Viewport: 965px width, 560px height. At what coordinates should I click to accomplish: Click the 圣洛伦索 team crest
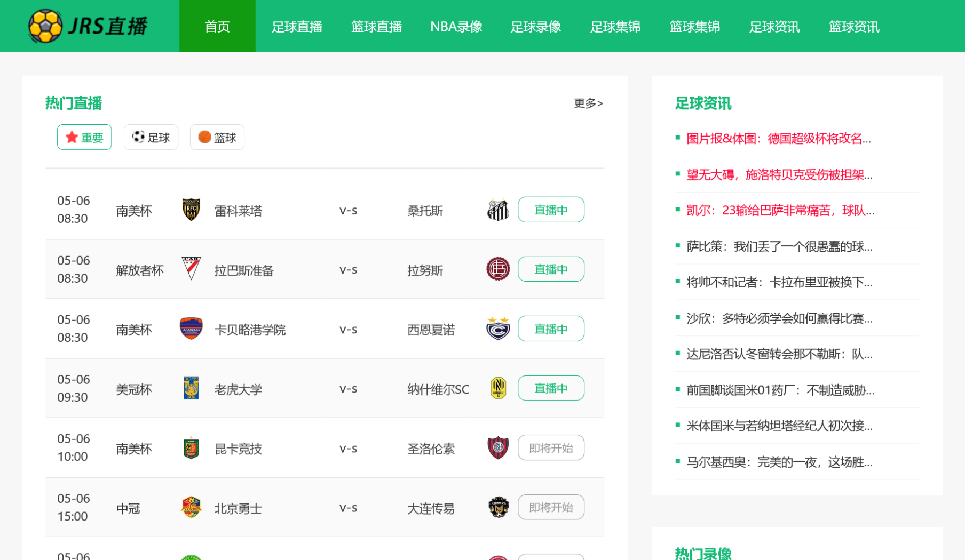point(498,447)
